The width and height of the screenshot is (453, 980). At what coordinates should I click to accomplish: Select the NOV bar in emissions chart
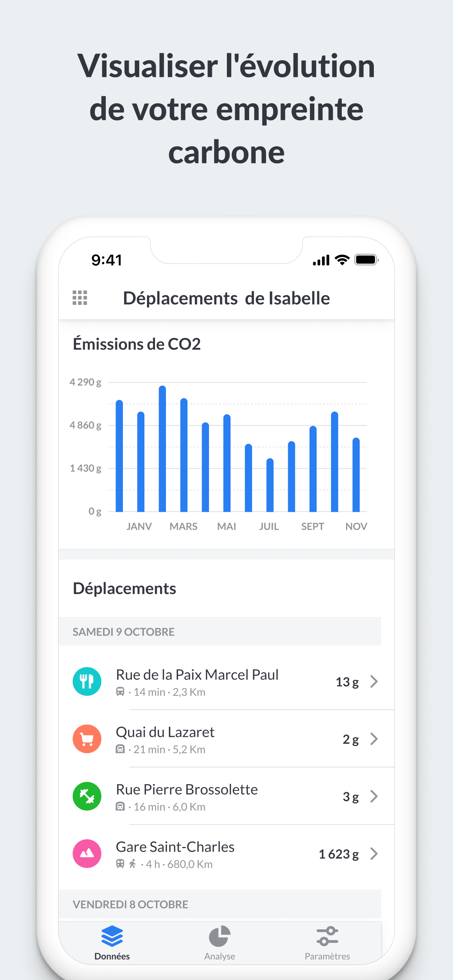tap(356, 475)
